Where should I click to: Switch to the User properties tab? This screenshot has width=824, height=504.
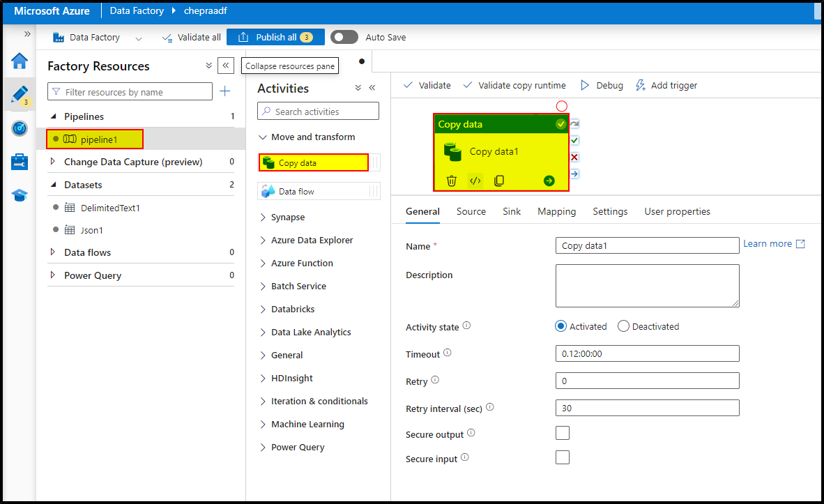point(678,211)
